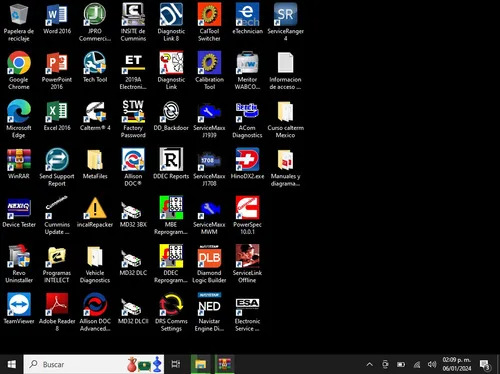
Task: Open the notifications action center
Action: [484, 365]
